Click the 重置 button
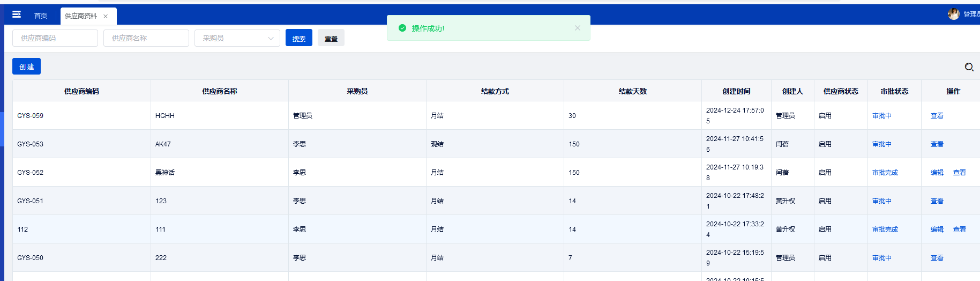This screenshot has width=980, height=281. click(331, 39)
